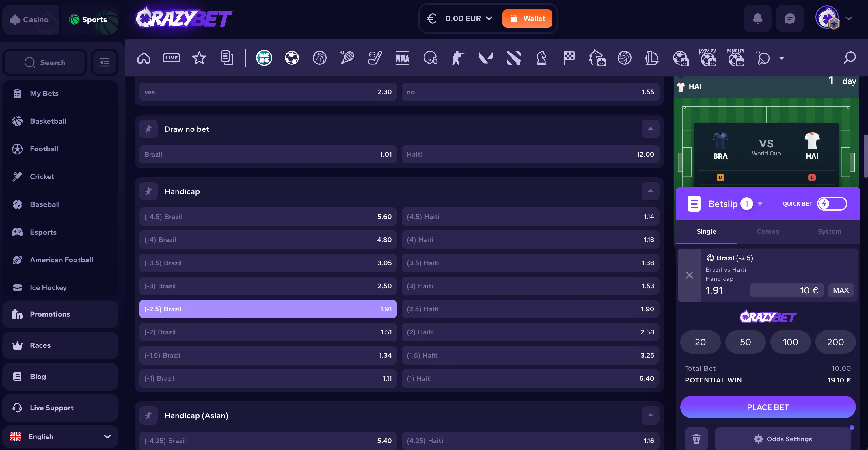The image size is (868, 450).
Task: Open the EUR balance currency dropdown
Action: 460,18
